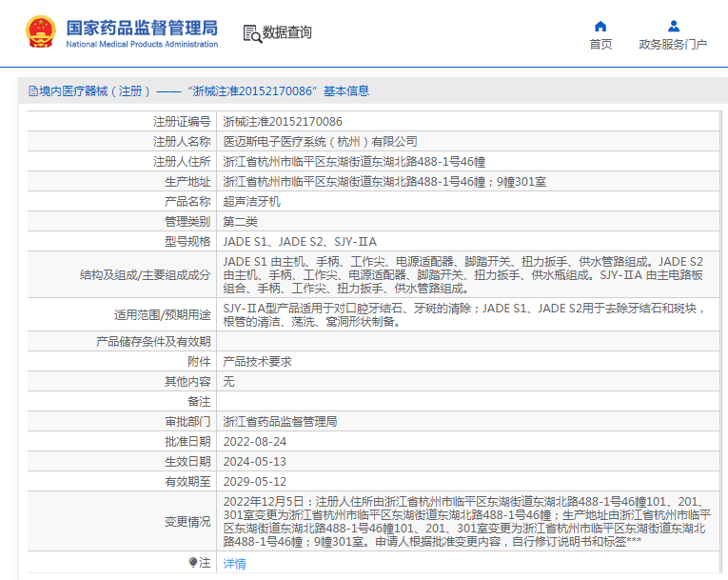Click the 生产地址 value with 9幢301室

(x=384, y=182)
